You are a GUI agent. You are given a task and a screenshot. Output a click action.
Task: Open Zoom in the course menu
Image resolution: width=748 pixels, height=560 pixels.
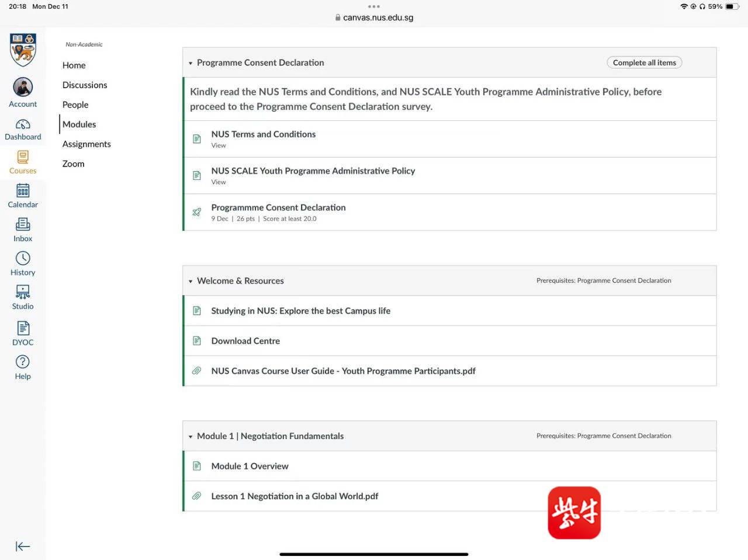[x=74, y=164]
